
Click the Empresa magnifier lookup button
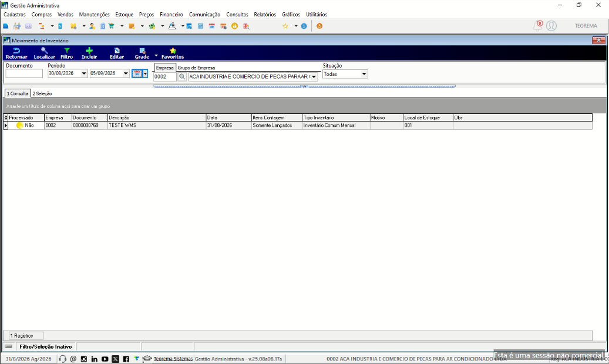(x=182, y=76)
